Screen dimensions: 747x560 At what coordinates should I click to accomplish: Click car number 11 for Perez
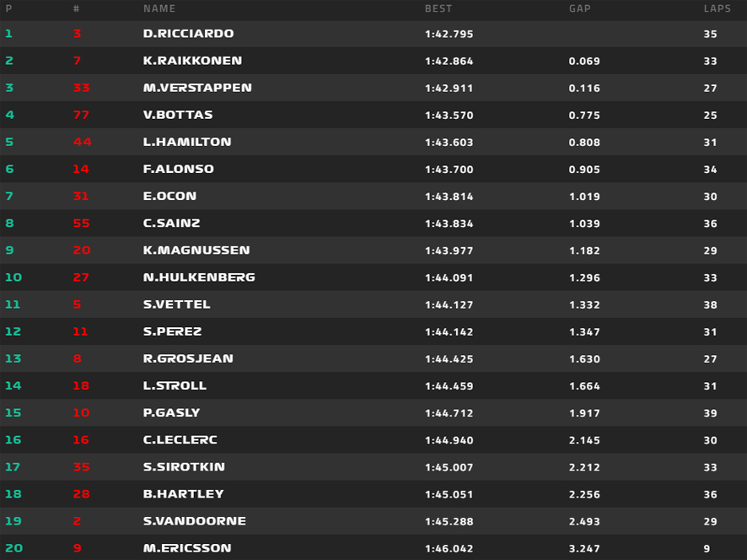(80, 331)
